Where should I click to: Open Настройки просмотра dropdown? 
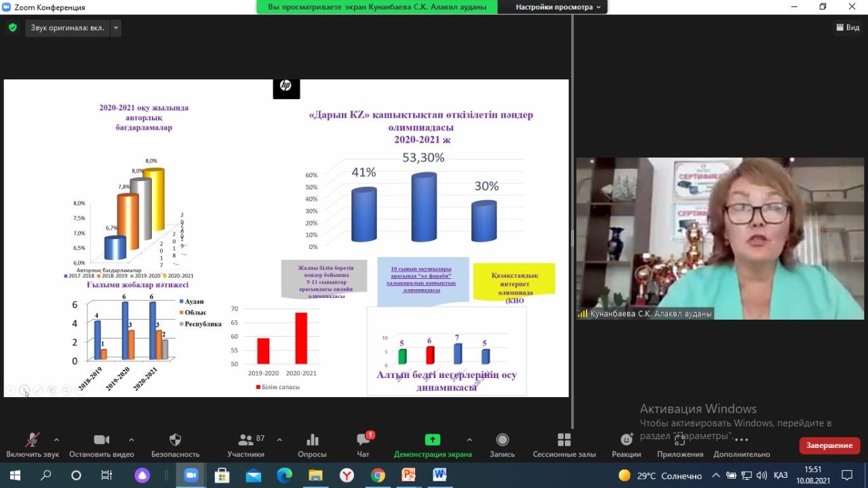(558, 7)
